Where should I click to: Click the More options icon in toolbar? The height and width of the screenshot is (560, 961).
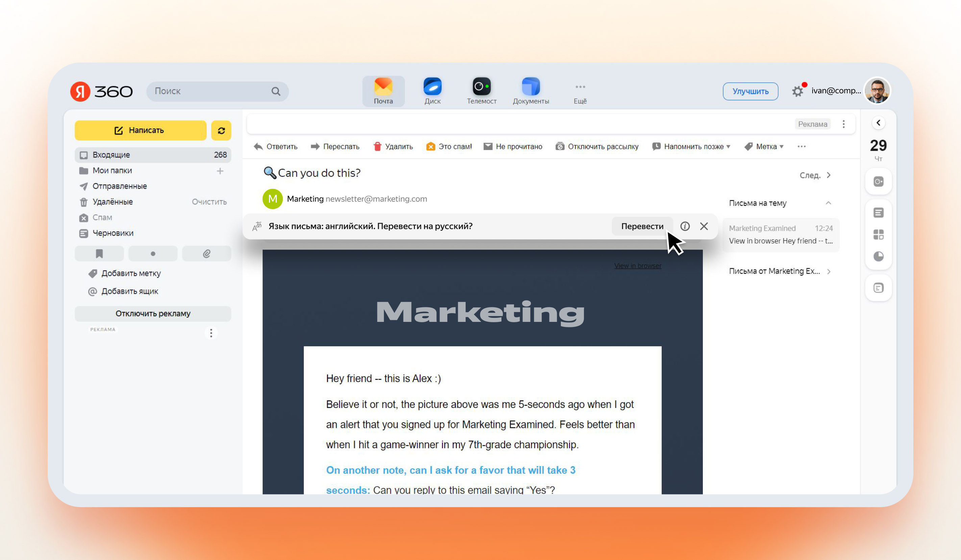(802, 147)
